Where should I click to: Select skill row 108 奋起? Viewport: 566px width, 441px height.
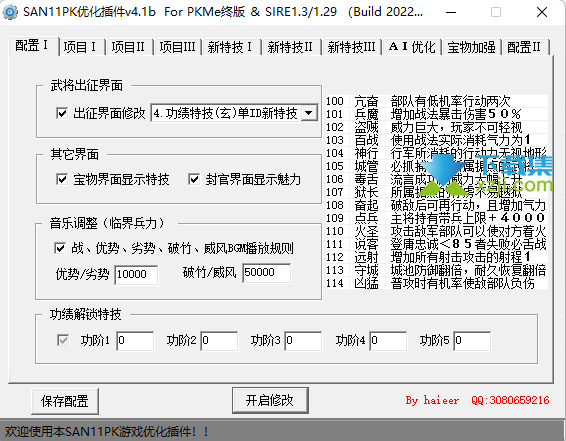point(437,205)
